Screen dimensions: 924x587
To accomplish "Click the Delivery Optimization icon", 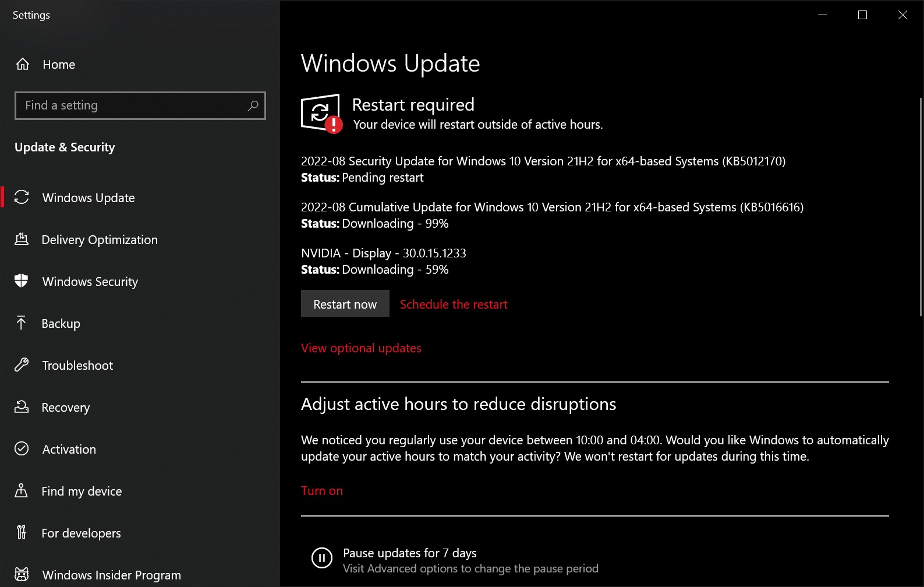I will tap(22, 239).
